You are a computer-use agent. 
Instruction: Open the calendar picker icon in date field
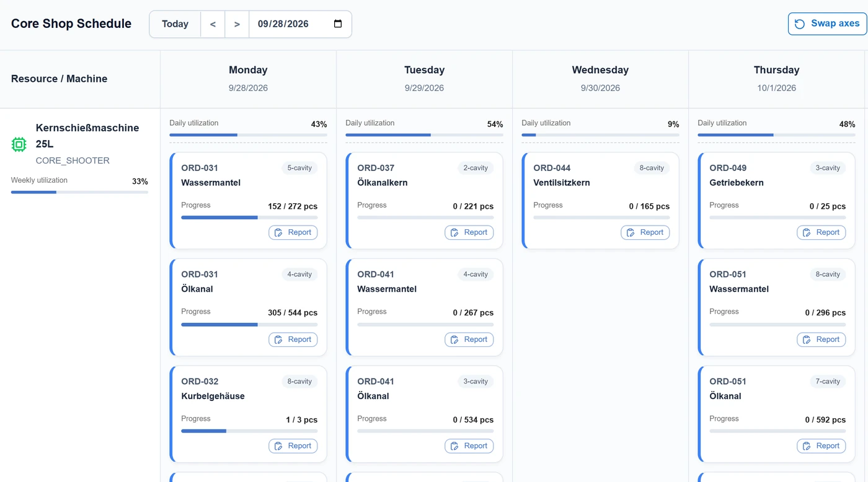click(338, 24)
